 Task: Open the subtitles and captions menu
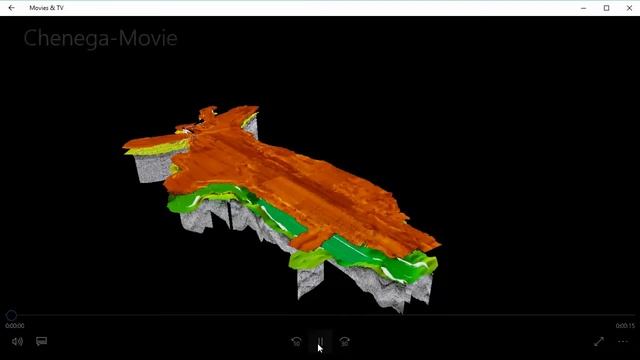point(41,341)
